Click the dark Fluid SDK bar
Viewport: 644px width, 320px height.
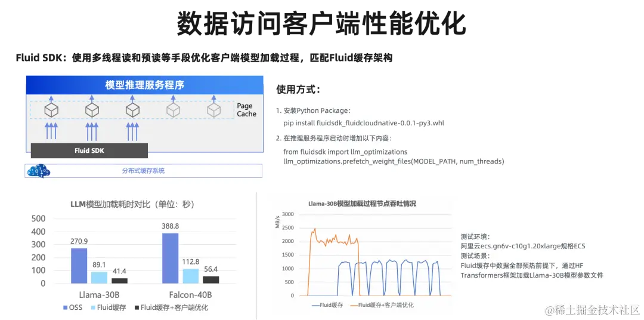89,150
